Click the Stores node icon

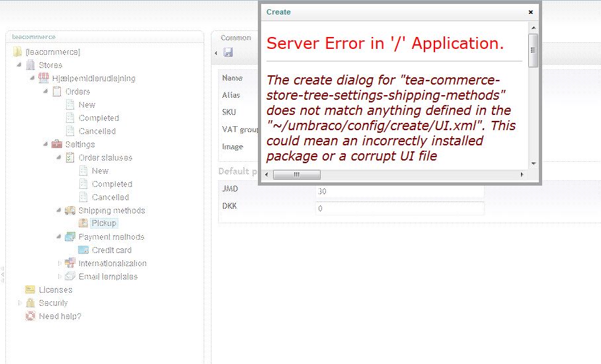pyautogui.click(x=30, y=65)
